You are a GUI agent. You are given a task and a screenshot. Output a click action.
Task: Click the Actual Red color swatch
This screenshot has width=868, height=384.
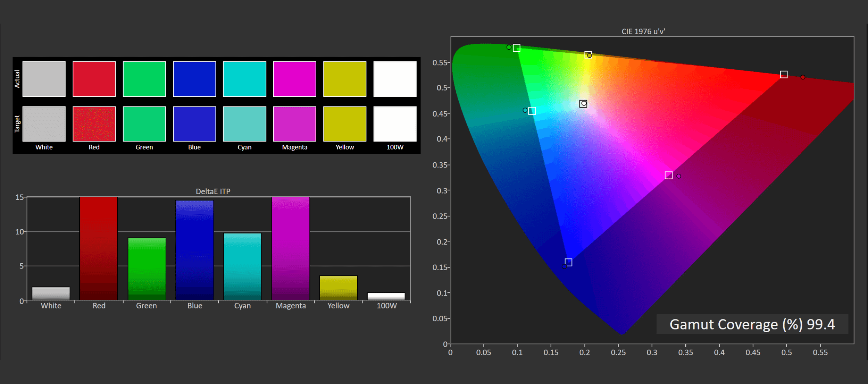pyautogui.click(x=94, y=79)
